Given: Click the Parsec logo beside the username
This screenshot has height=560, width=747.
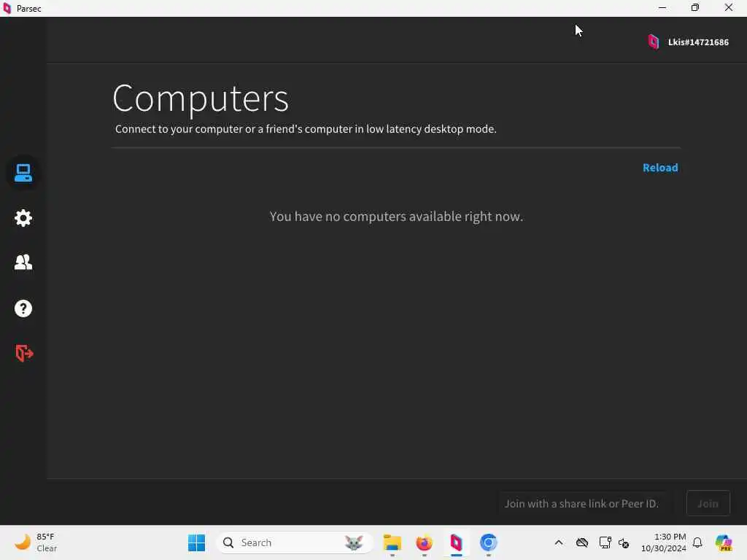Looking at the screenshot, I should 653,42.
